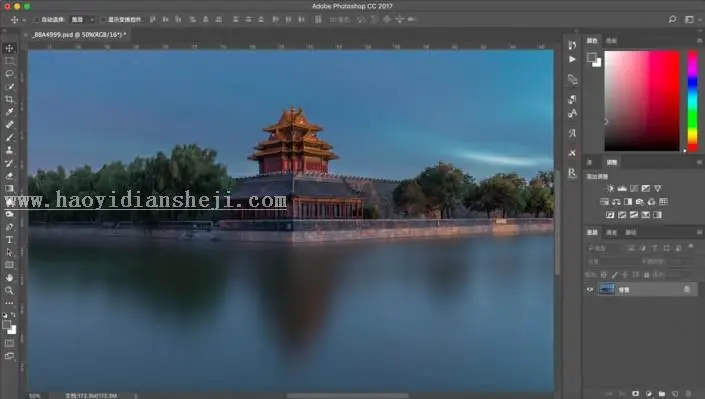Select the Path Selection tool
This screenshot has width=705, height=399.
point(9,252)
